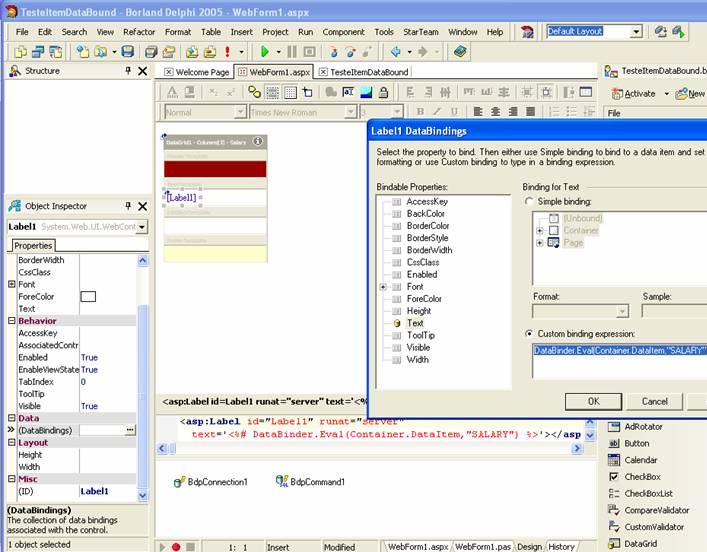Open the Component menu
The image size is (707, 552).
coord(344,32)
